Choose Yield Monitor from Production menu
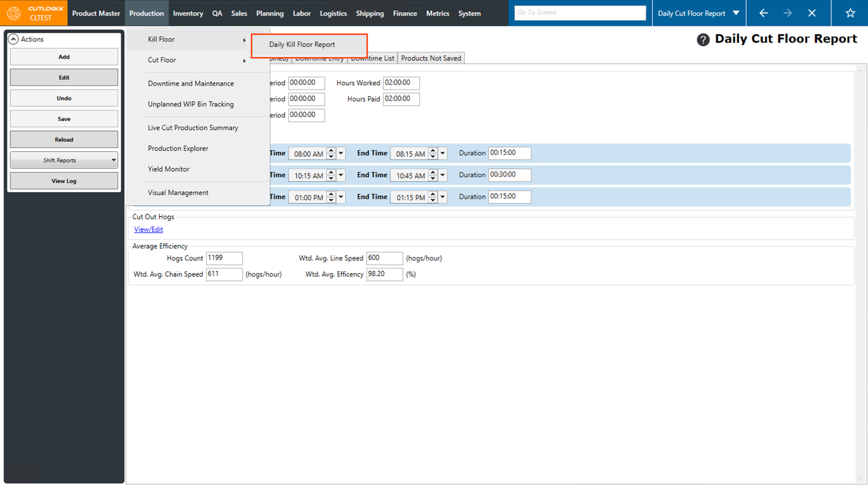868x486 pixels. click(169, 169)
